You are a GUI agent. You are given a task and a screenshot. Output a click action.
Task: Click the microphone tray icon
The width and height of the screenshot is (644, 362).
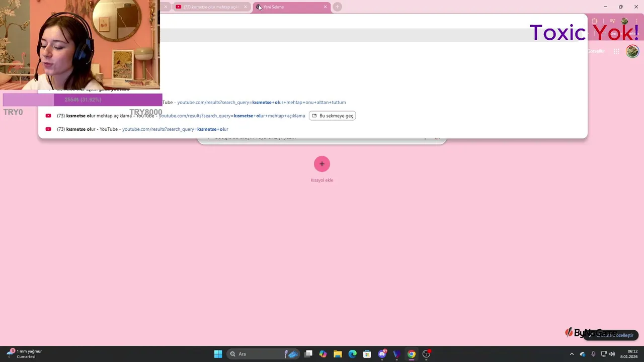tap(593, 354)
